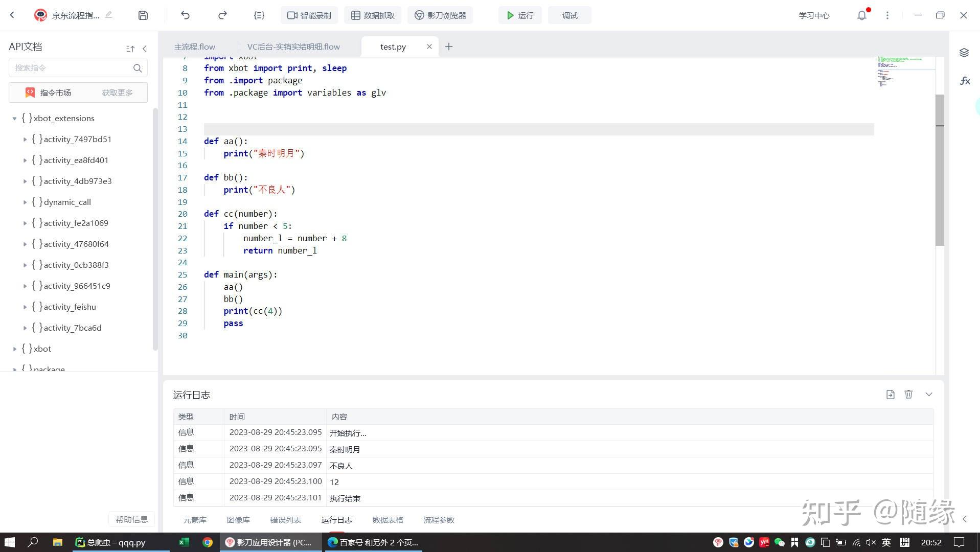Click the 帮助信息 button
Screen dimensions: 980x552
pyautogui.click(x=131, y=519)
